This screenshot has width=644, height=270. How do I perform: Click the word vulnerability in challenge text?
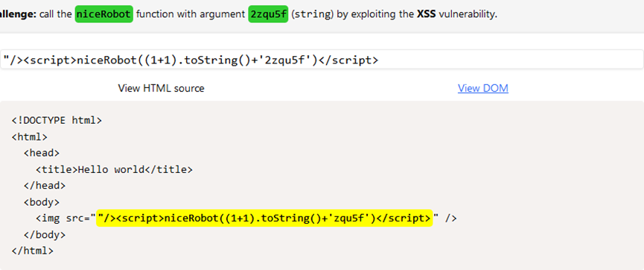click(x=468, y=14)
